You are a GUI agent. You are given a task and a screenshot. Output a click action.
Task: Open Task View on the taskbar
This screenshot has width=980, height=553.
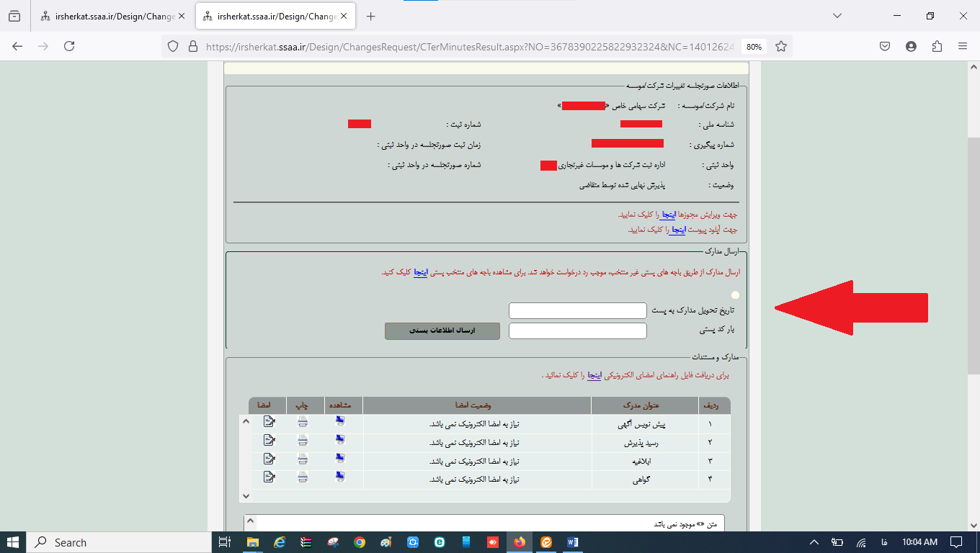[225, 542]
